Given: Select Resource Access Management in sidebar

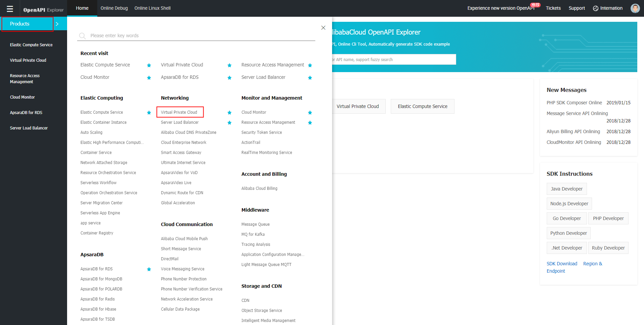Looking at the screenshot, I should [x=25, y=79].
